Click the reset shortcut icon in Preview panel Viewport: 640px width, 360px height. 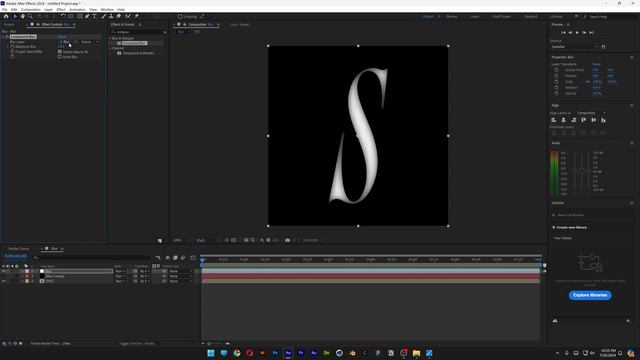click(603, 47)
